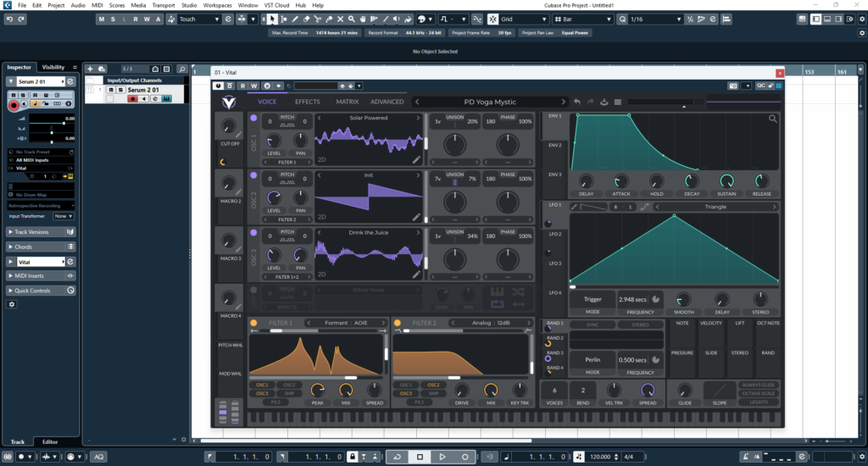868x466 pixels.
Task: Select next Vital preset arrow
Action: [x=563, y=102]
